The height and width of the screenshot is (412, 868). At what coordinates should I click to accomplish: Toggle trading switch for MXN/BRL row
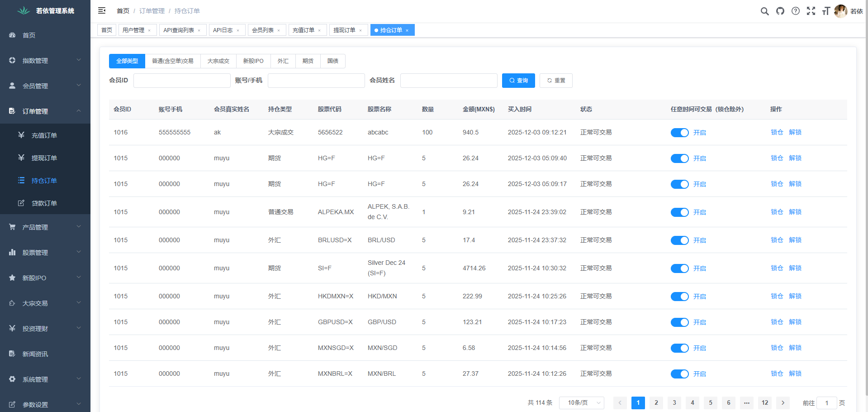(679, 374)
